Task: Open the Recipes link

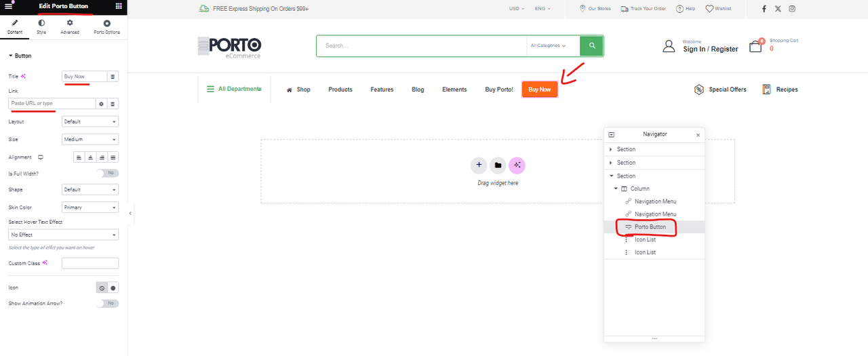Action: [780, 90]
